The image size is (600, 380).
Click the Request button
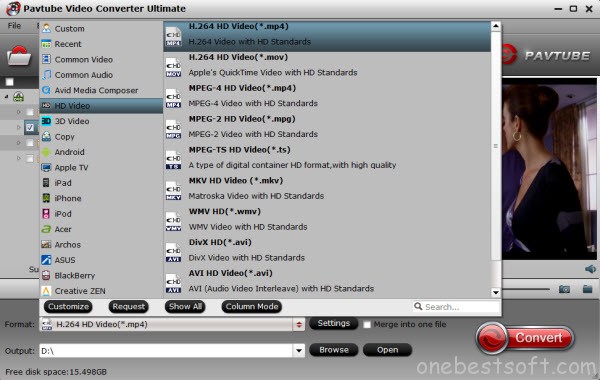point(129,307)
